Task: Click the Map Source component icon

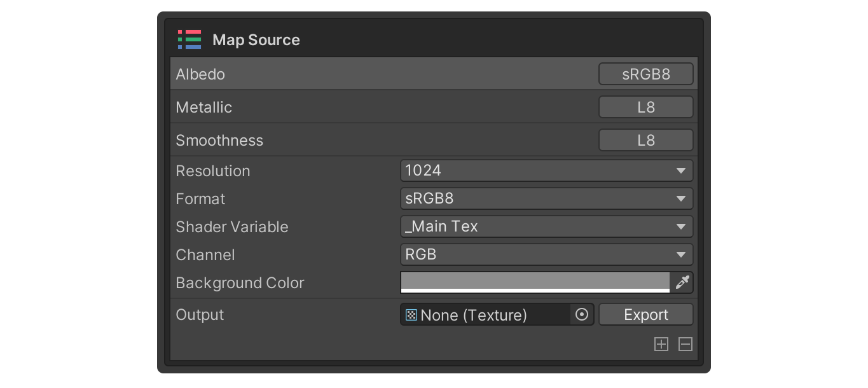Action: click(x=189, y=39)
